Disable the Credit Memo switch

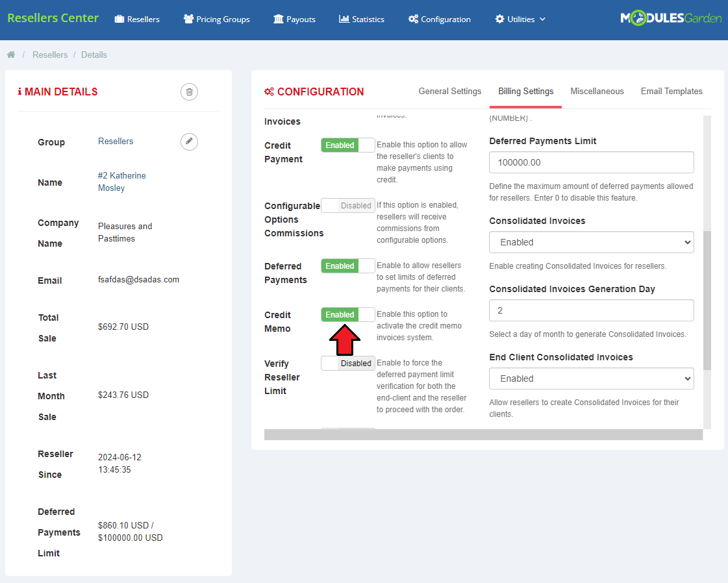[x=347, y=315]
